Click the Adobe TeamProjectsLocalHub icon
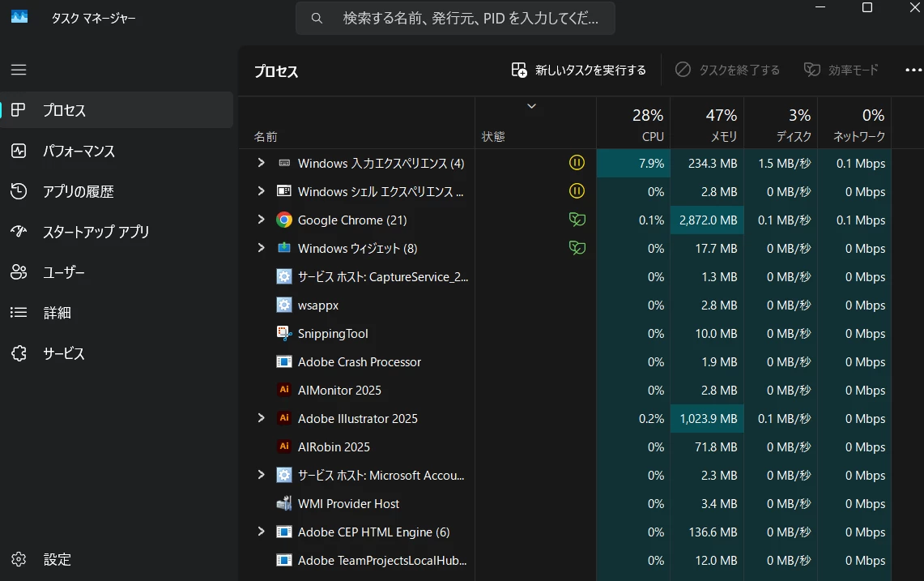The image size is (924, 581). pos(284,560)
